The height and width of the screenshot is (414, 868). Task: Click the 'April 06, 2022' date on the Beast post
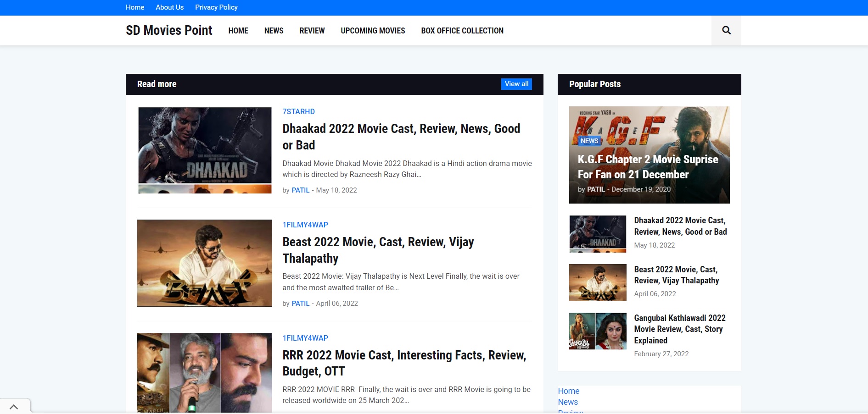(337, 304)
